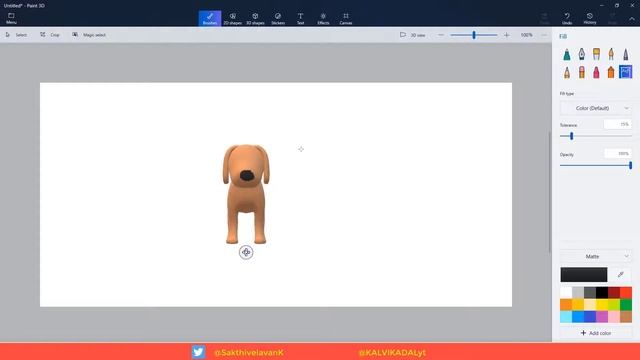Click the current color preview box
The width and height of the screenshot is (640, 360).
[x=584, y=275]
